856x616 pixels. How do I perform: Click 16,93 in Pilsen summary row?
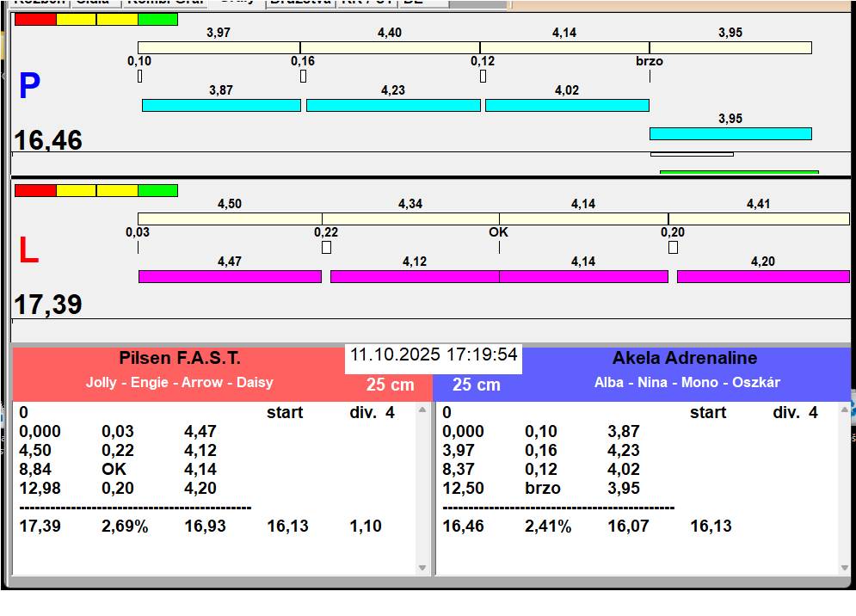pyautogui.click(x=205, y=526)
